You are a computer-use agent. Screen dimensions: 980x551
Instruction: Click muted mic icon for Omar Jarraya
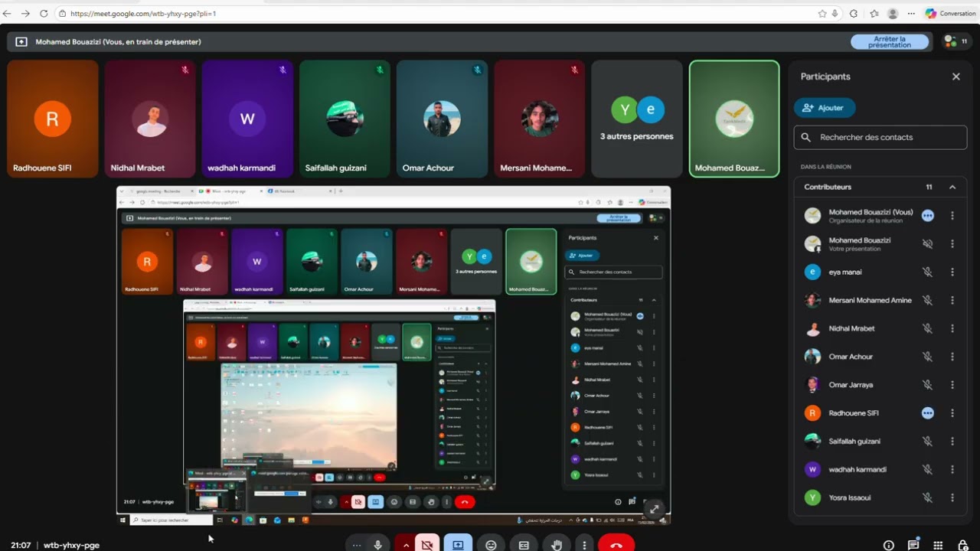coord(927,385)
